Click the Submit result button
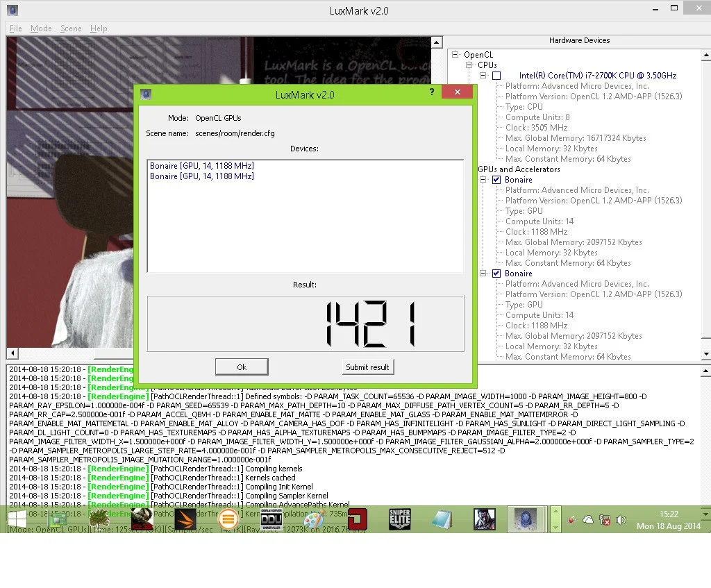Viewport: 711px width, 588px height. click(x=367, y=367)
